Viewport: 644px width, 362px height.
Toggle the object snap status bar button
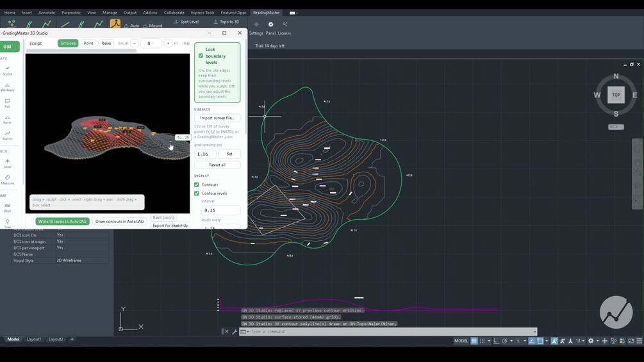coord(540,341)
